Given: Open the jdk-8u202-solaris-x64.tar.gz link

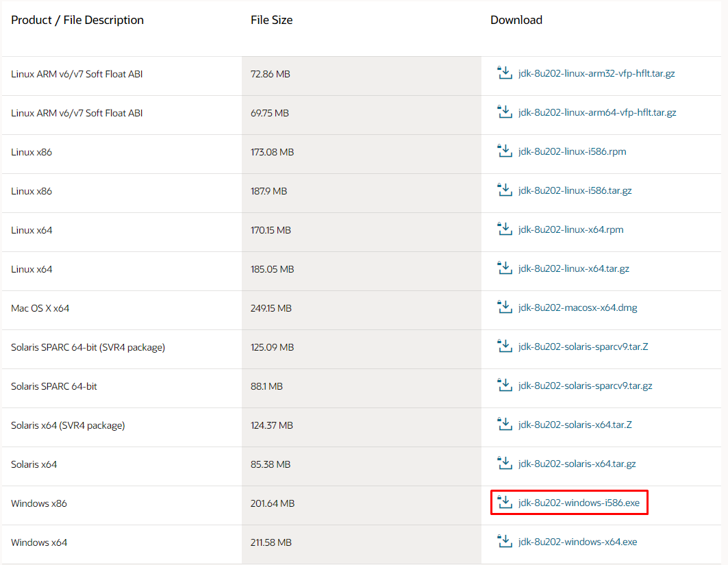Looking at the screenshot, I should click(x=577, y=464).
